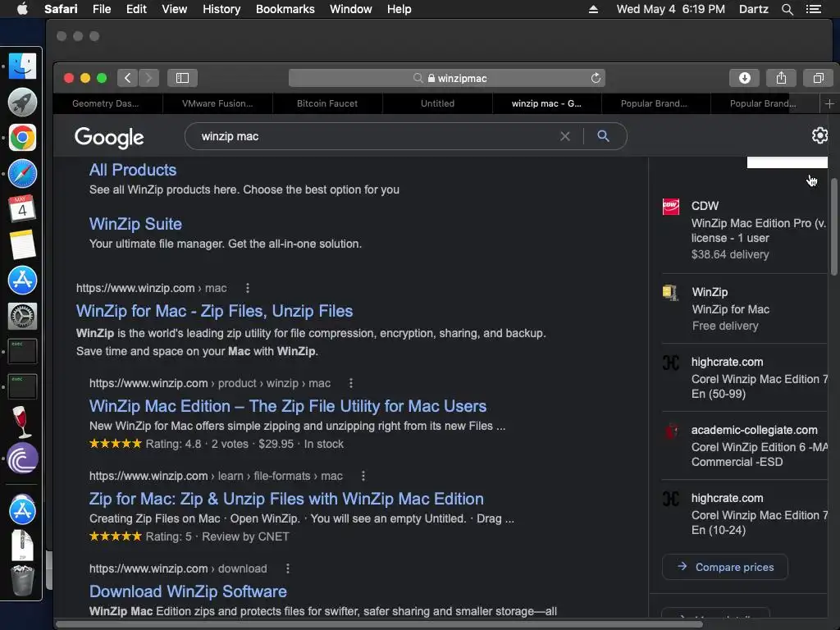This screenshot has height=630, width=840.
Task: Go forward with Safari forward arrow
Action: (148, 78)
